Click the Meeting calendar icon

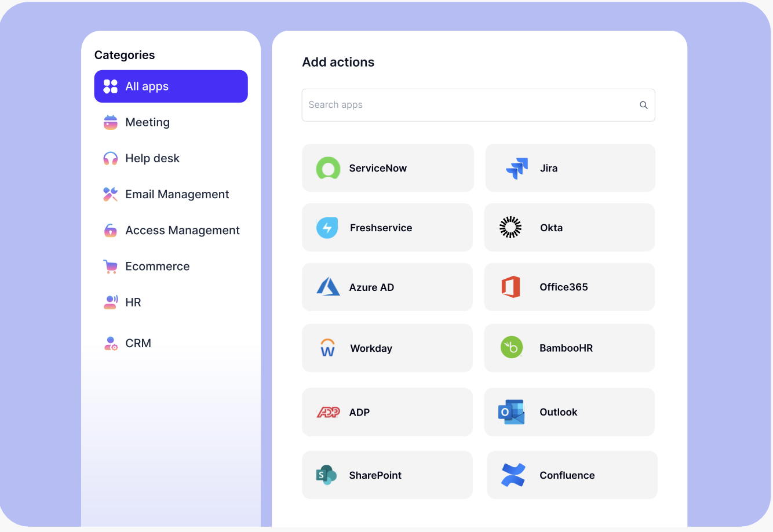pos(110,122)
